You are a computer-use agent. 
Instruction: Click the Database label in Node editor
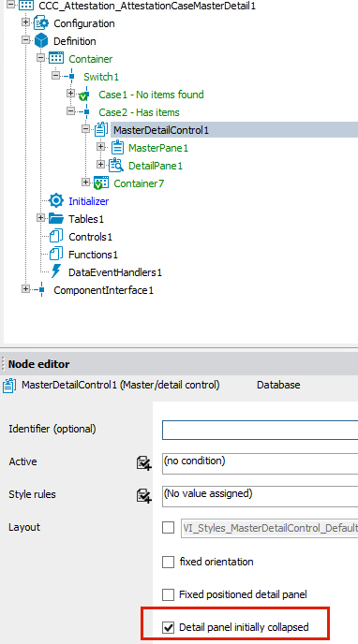point(278,386)
